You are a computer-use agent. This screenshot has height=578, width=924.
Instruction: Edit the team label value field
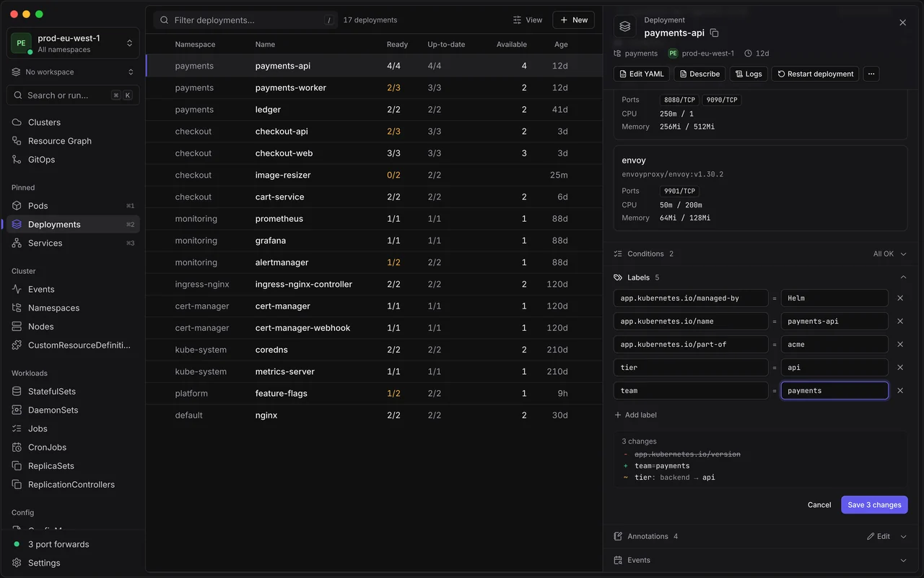[834, 391]
